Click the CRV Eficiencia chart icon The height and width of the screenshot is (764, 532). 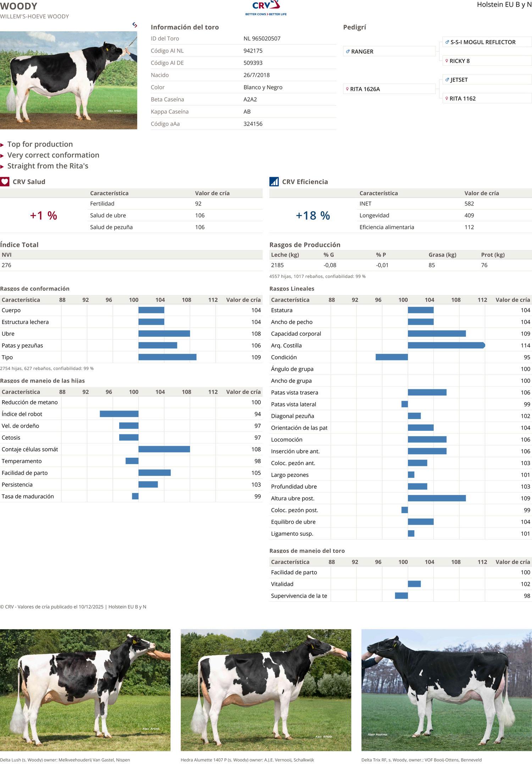[274, 182]
